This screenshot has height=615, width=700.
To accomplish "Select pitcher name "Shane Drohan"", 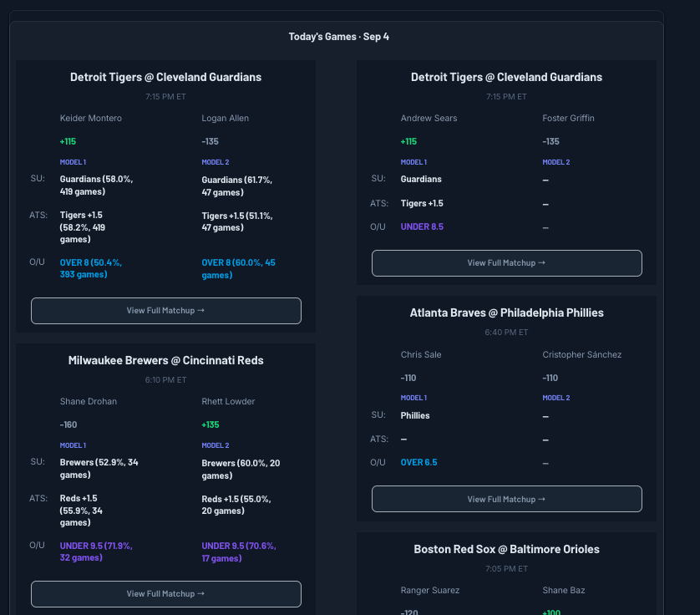I will pos(89,402).
